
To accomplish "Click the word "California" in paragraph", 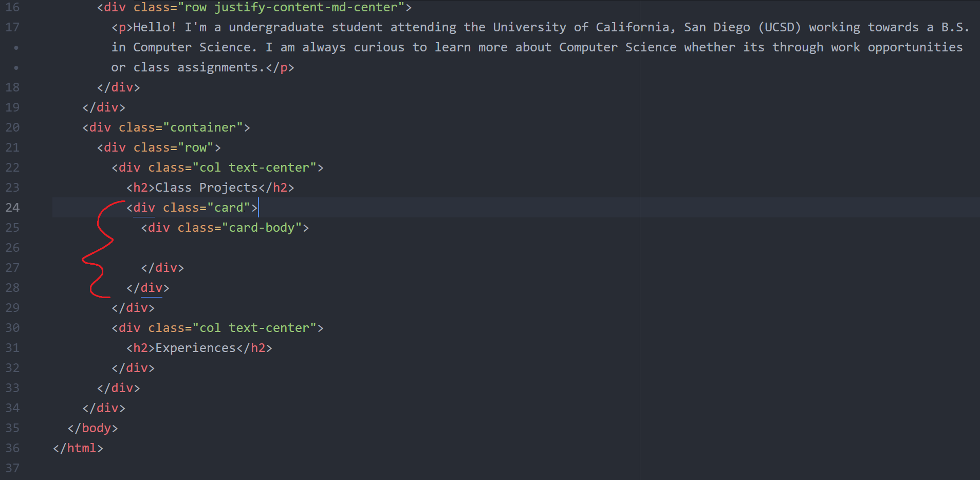I will [632, 27].
